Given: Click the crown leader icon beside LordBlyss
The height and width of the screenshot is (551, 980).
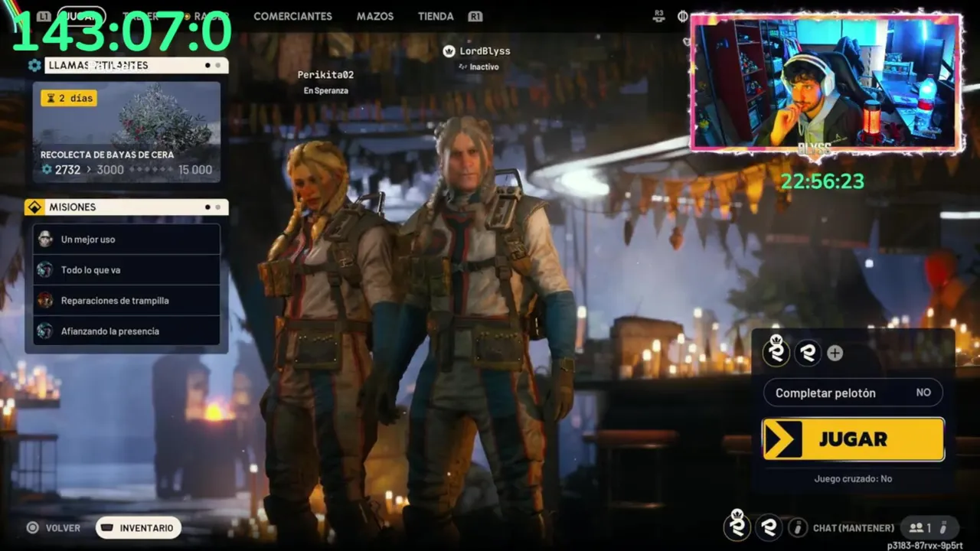Looking at the screenshot, I should [x=449, y=51].
